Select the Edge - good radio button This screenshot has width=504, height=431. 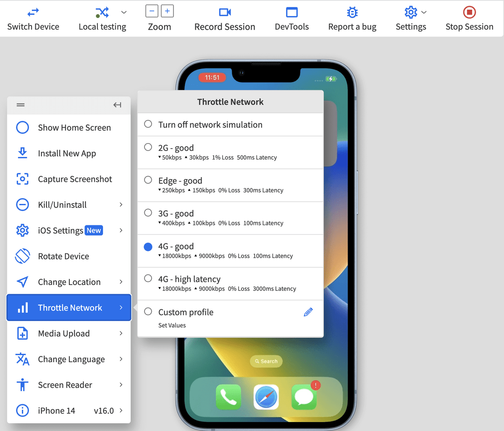(x=148, y=180)
